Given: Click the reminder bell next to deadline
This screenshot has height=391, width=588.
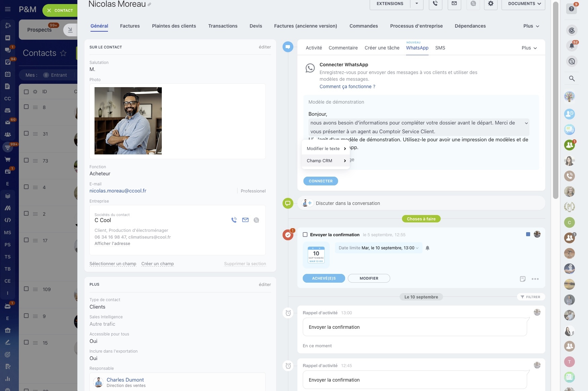Looking at the screenshot, I should pyautogui.click(x=428, y=248).
